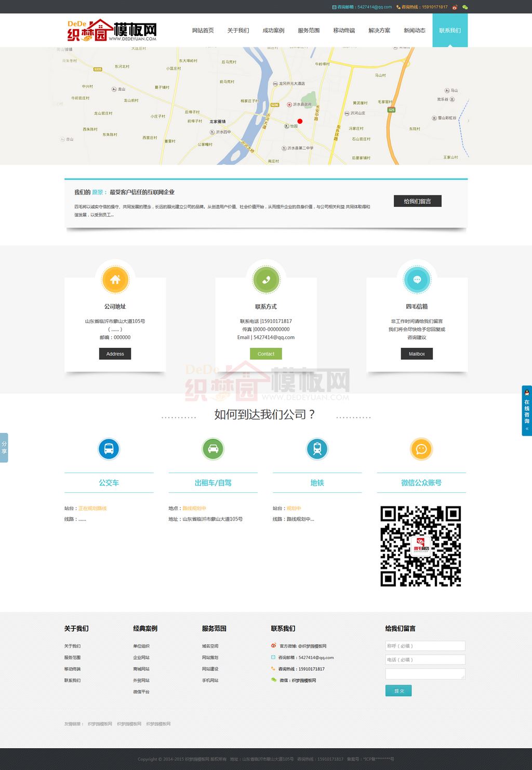Open the Weibo icon in top bar

click(x=455, y=7)
